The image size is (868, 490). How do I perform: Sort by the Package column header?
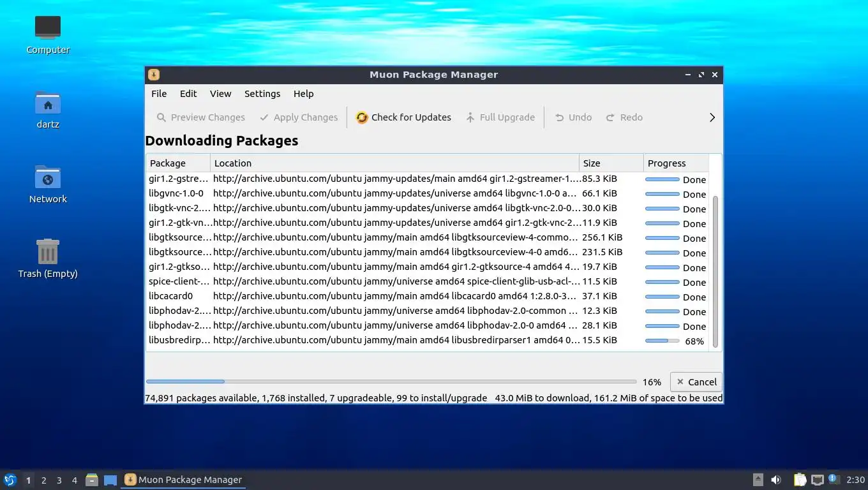tap(178, 163)
